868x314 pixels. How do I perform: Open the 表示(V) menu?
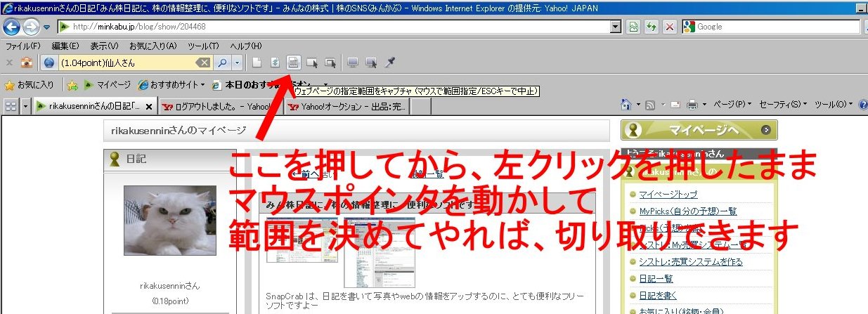tap(104, 46)
